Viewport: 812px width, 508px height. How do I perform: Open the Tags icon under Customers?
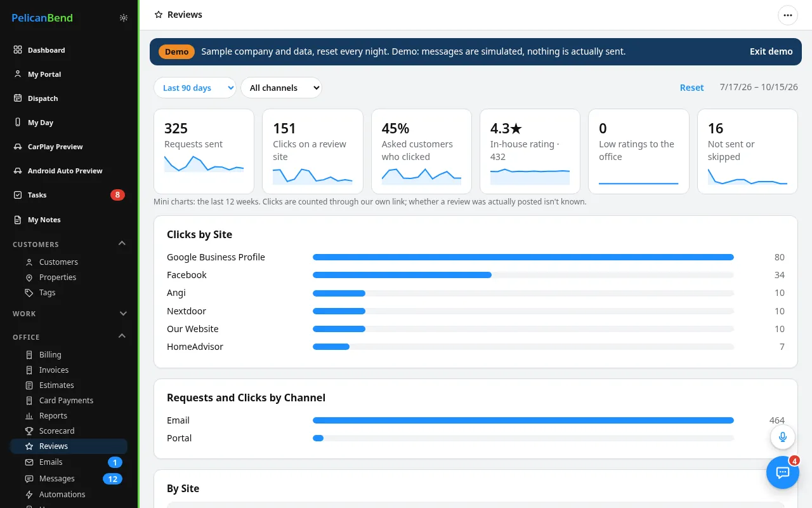coord(29,293)
